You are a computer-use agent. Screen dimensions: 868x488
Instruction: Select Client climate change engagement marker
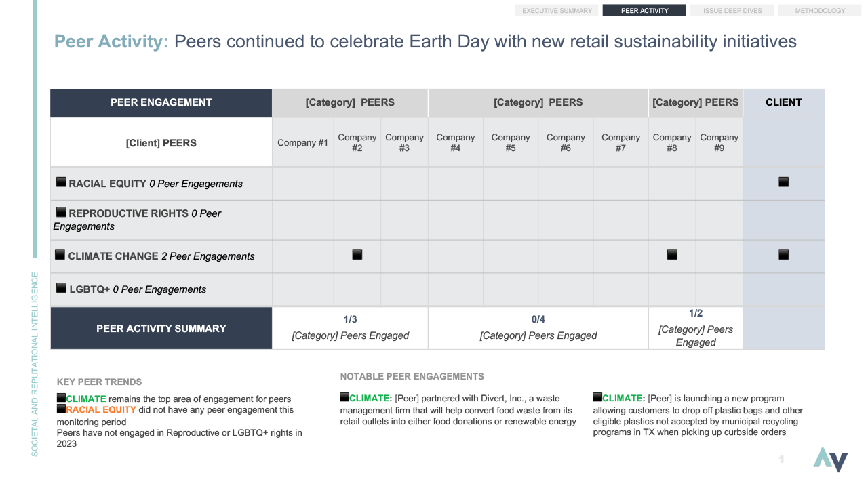(784, 255)
